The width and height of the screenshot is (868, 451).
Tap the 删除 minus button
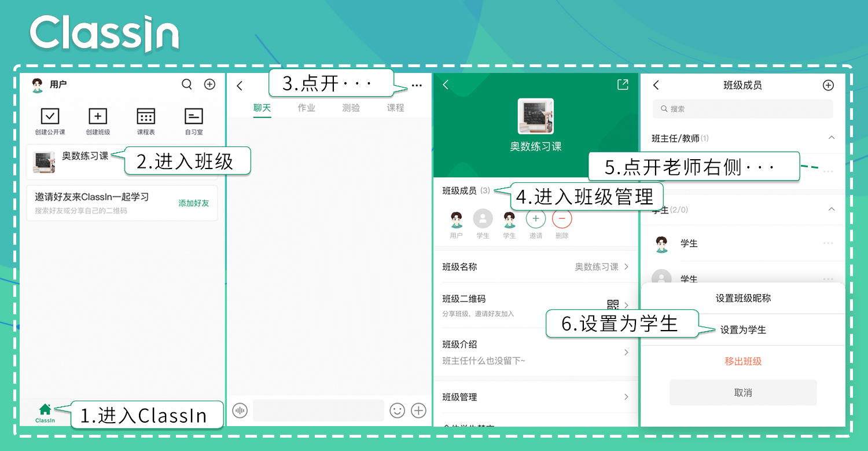[562, 218]
